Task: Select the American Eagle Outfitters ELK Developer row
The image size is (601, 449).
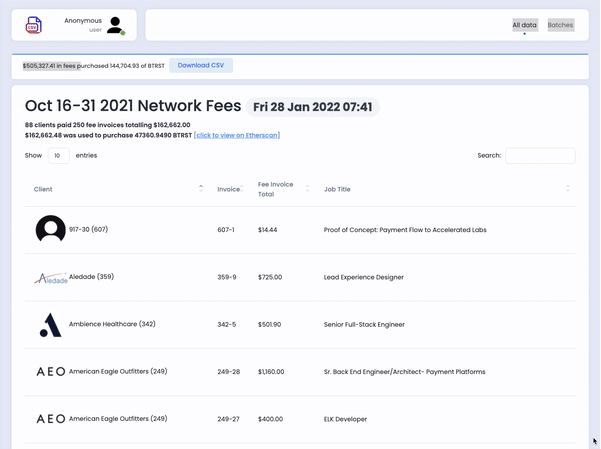Action: [300, 419]
